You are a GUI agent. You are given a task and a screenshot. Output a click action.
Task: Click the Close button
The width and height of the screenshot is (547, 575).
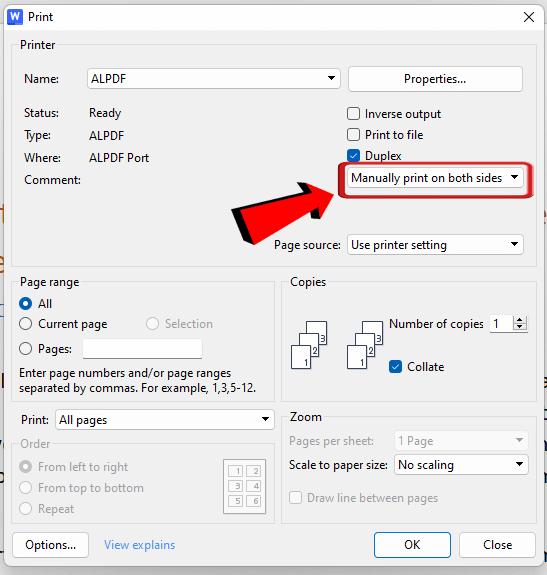(498, 545)
